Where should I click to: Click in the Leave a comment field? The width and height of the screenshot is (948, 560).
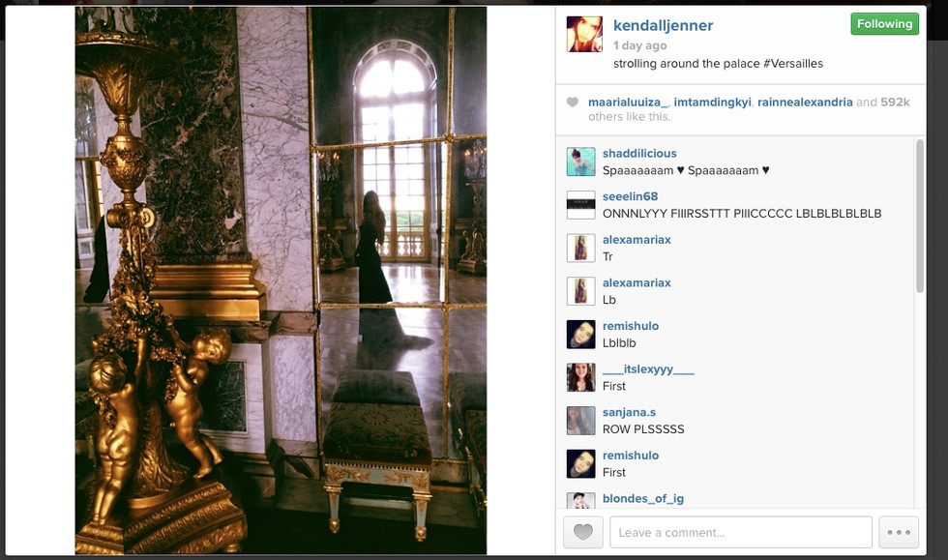point(741,532)
